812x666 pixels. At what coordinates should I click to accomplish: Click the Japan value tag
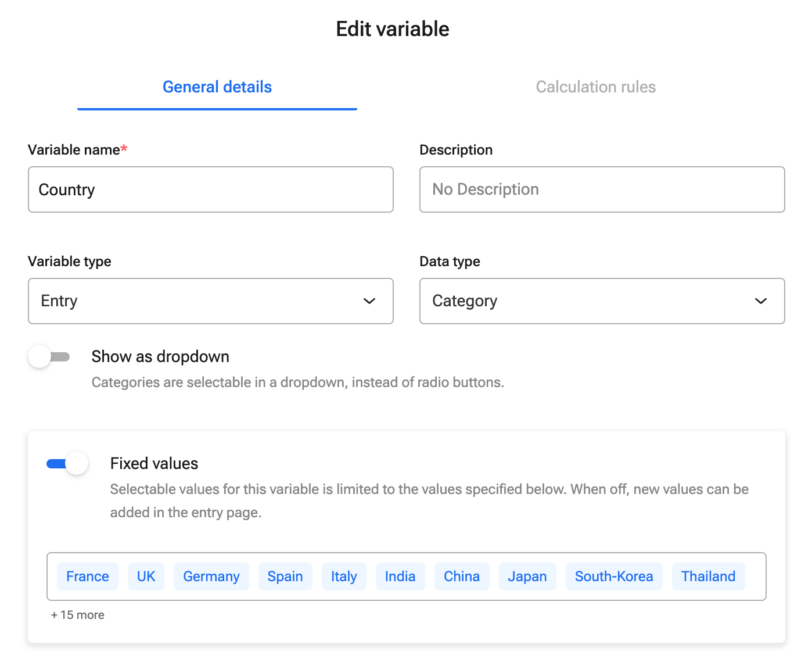[527, 577]
